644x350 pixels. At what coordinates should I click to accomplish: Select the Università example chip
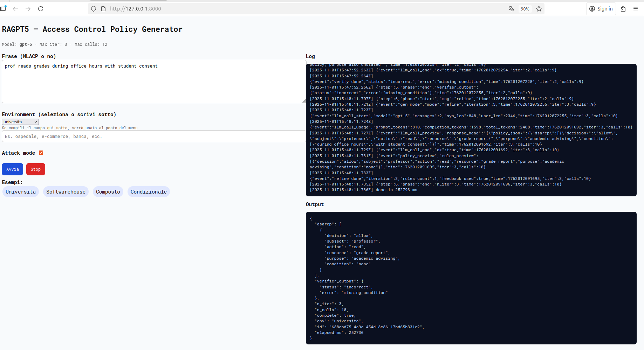pyautogui.click(x=21, y=192)
